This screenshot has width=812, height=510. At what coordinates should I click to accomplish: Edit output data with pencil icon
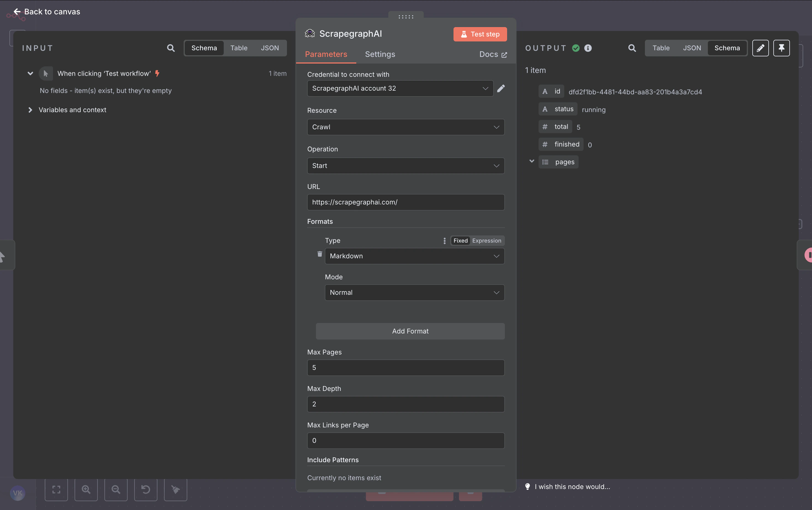click(x=760, y=48)
